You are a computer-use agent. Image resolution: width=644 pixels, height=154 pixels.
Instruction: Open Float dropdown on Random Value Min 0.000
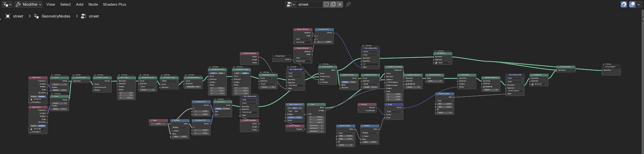pos(444,101)
